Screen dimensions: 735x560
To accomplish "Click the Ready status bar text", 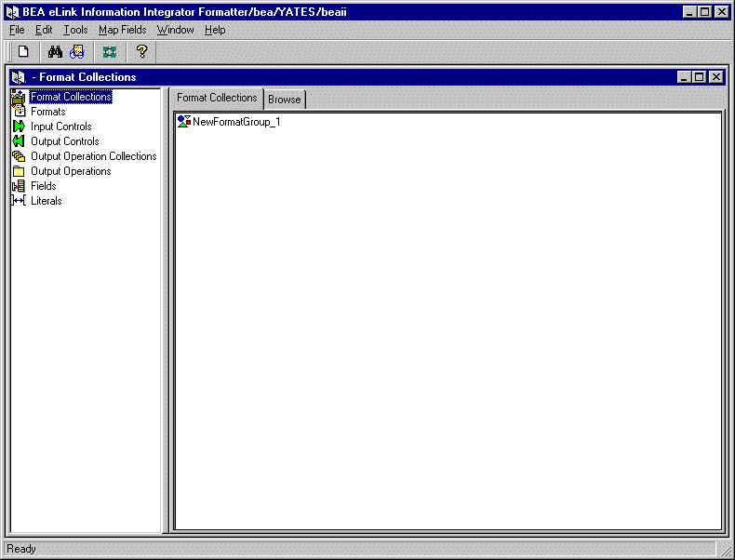I will click(x=21, y=549).
